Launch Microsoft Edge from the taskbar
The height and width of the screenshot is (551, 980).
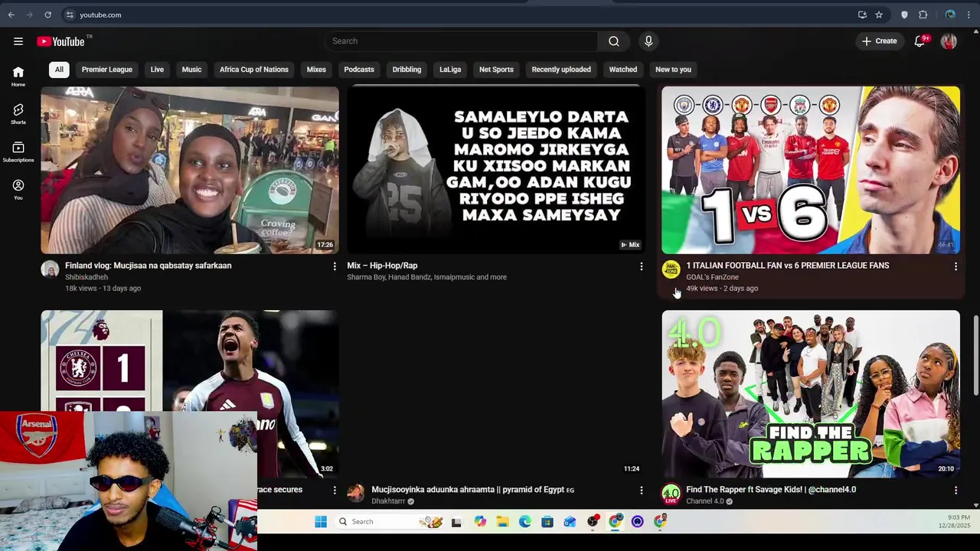524,522
